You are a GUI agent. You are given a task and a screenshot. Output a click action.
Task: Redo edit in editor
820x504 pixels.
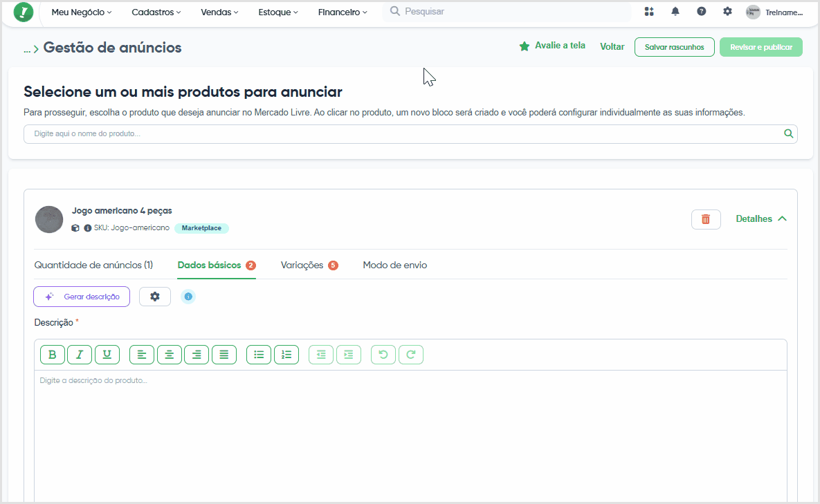pos(411,355)
